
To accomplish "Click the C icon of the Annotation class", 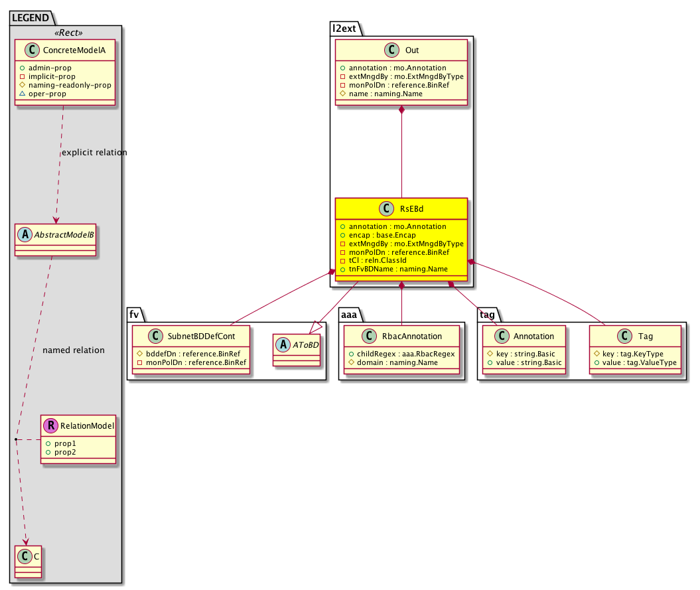I will point(504,336).
